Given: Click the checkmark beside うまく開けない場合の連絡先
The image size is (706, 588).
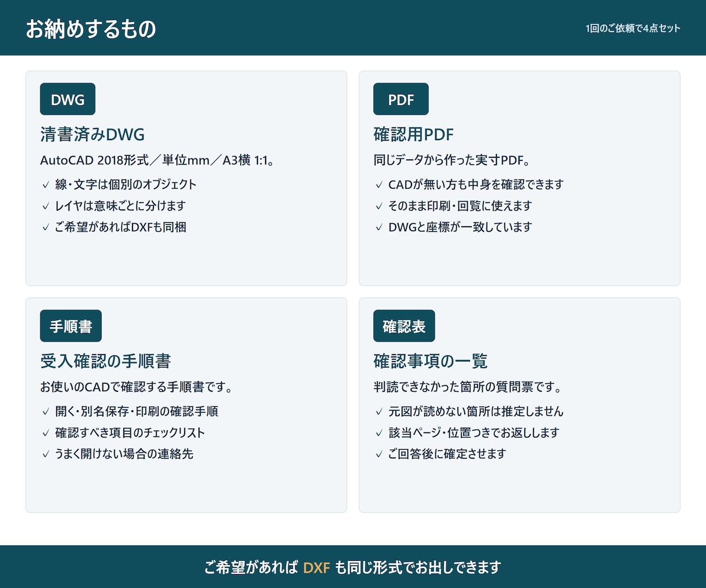Looking at the screenshot, I should (46, 455).
